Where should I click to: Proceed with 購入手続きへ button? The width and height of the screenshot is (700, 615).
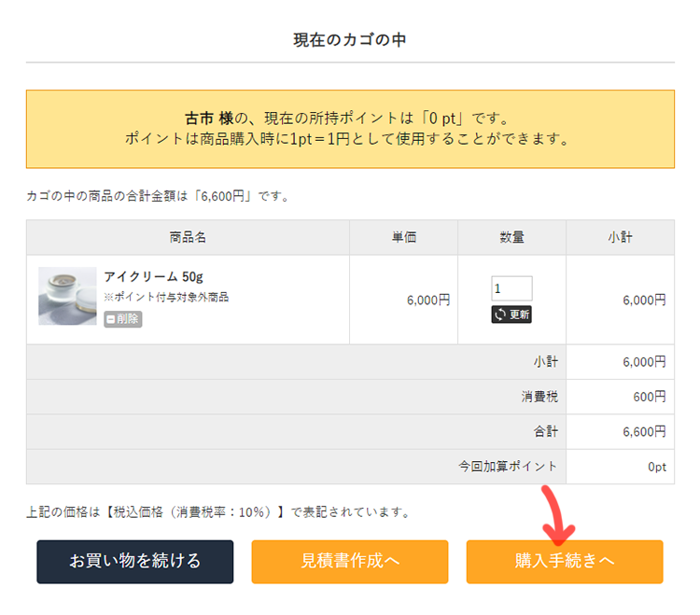click(565, 562)
